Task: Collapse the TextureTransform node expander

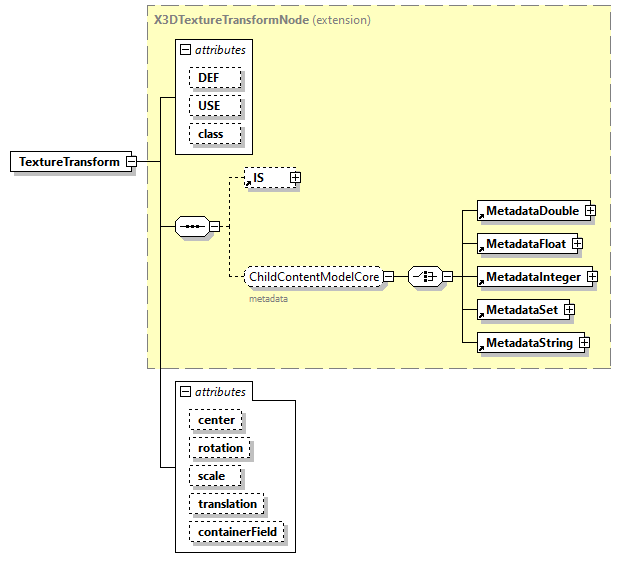Action: point(131,162)
